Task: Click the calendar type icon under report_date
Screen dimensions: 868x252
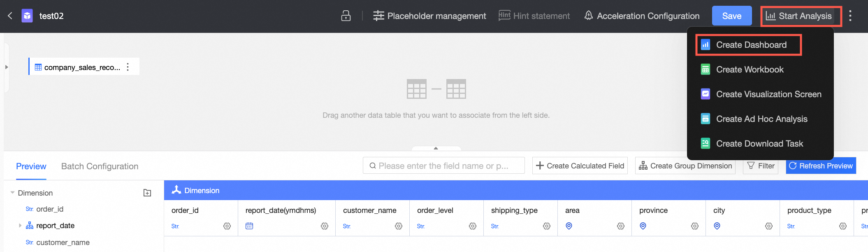Action: point(249,226)
